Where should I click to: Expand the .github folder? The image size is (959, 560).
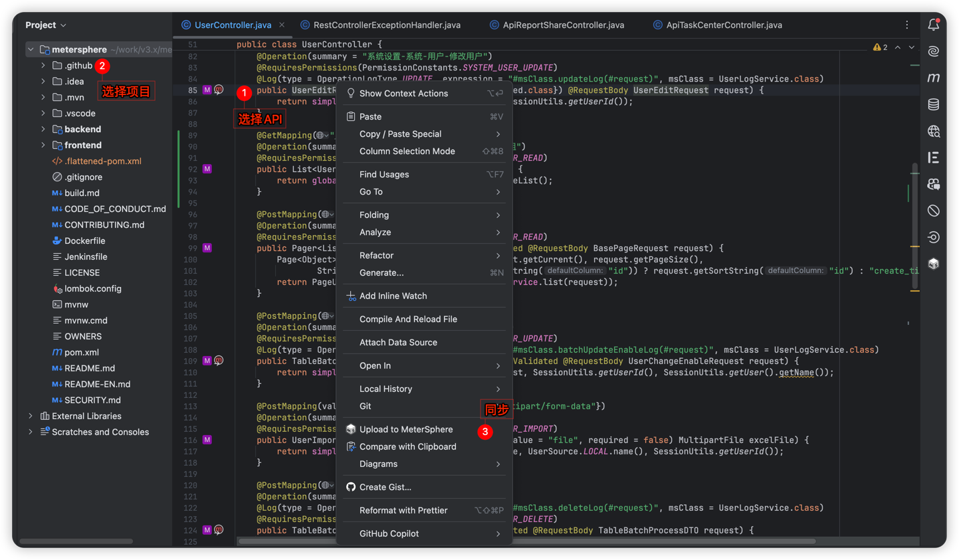pos(43,65)
